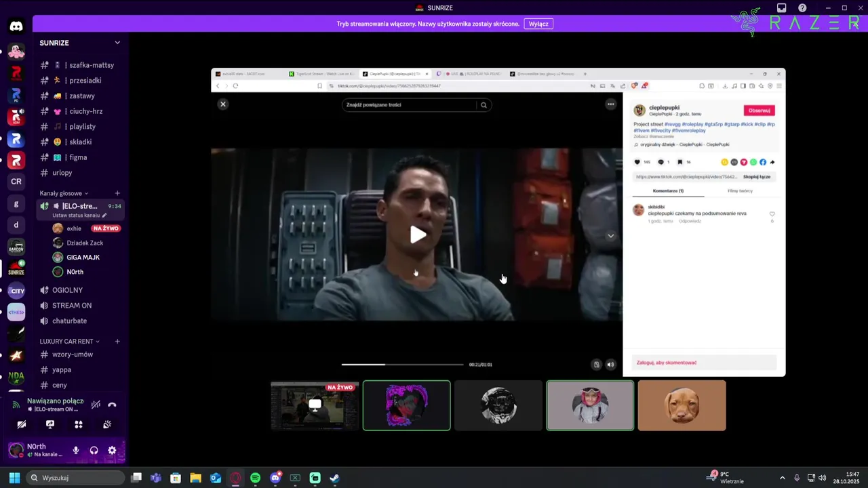This screenshot has width=868, height=488.
Task: Click Wyłącz streamer mode button
Action: 538,24
